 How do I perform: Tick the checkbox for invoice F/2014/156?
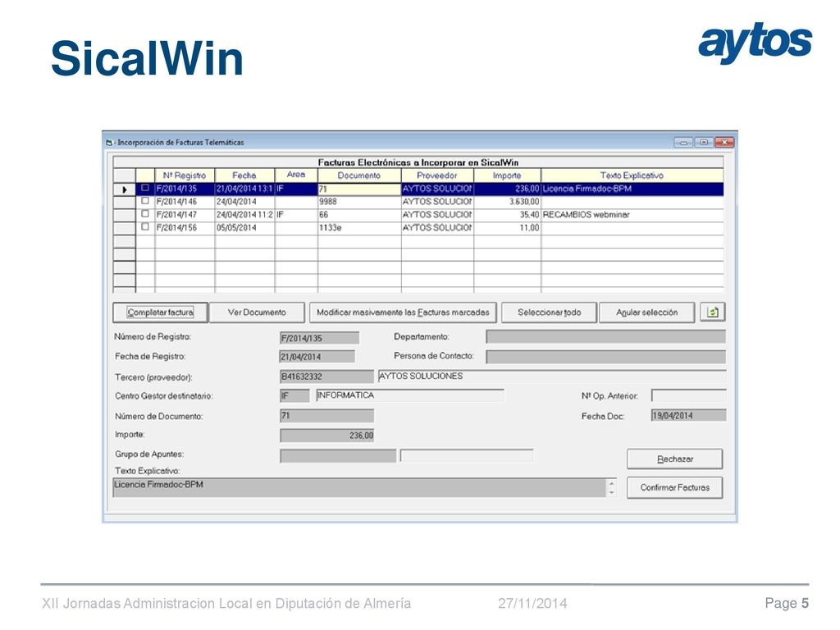click(144, 226)
